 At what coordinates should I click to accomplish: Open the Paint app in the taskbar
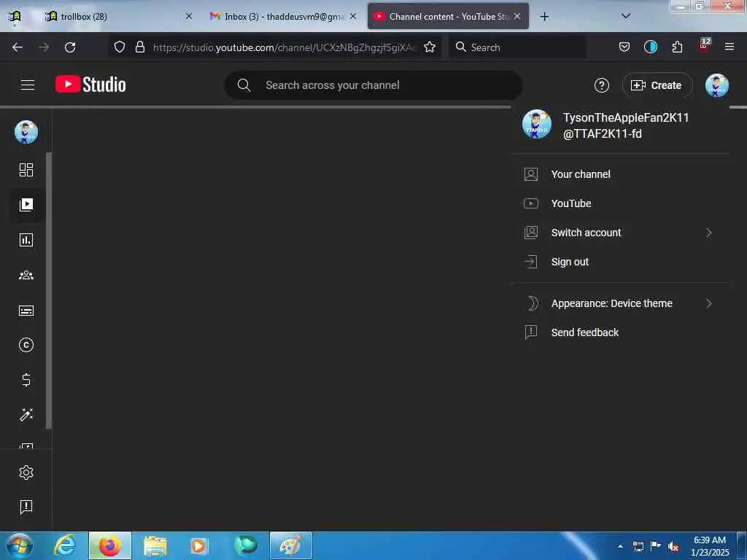coord(290,545)
